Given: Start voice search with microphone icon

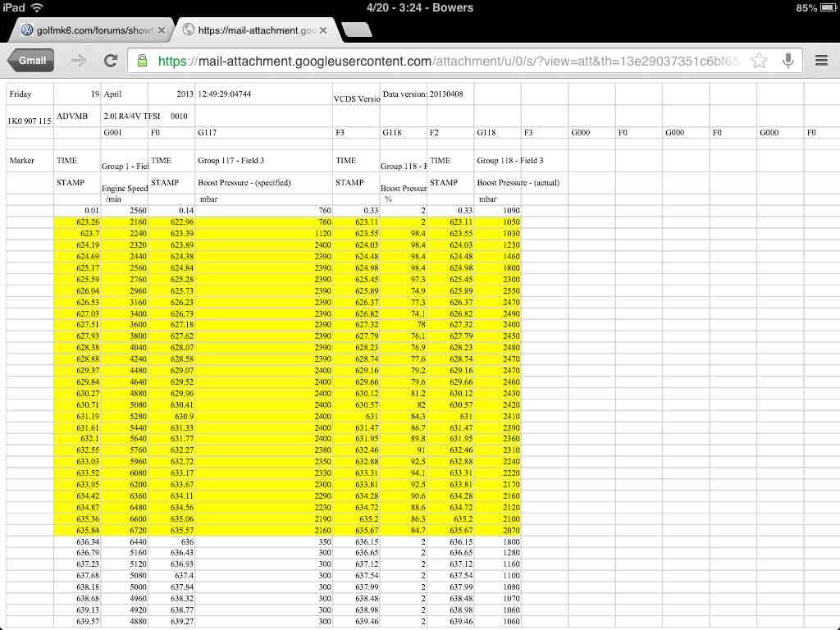Looking at the screenshot, I should pos(787,60).
